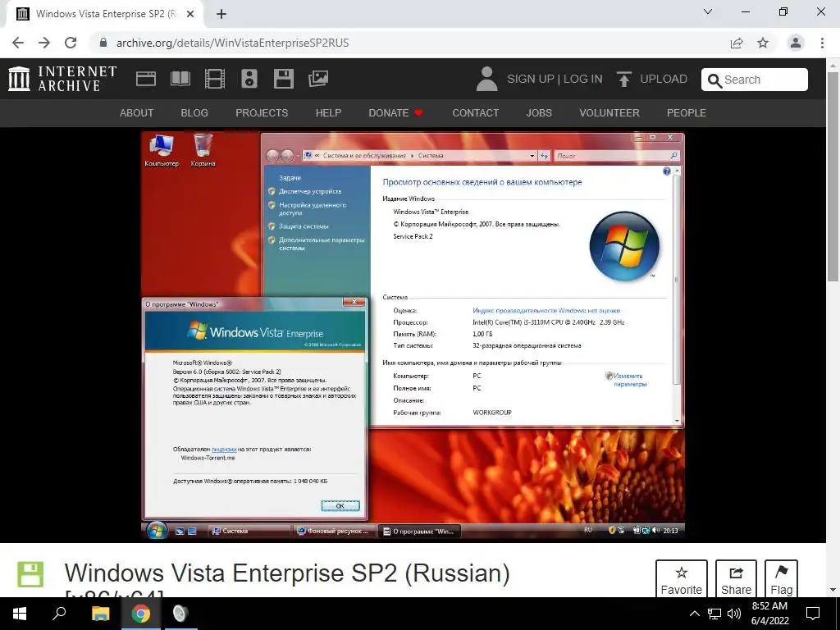The width and height of the screenshot is (840, 630).
Task: Click the UPLOAD link
Action: pos(663,79)
